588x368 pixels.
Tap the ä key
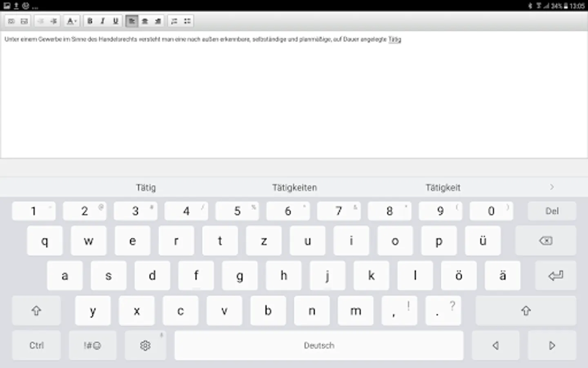click(503, 276)
